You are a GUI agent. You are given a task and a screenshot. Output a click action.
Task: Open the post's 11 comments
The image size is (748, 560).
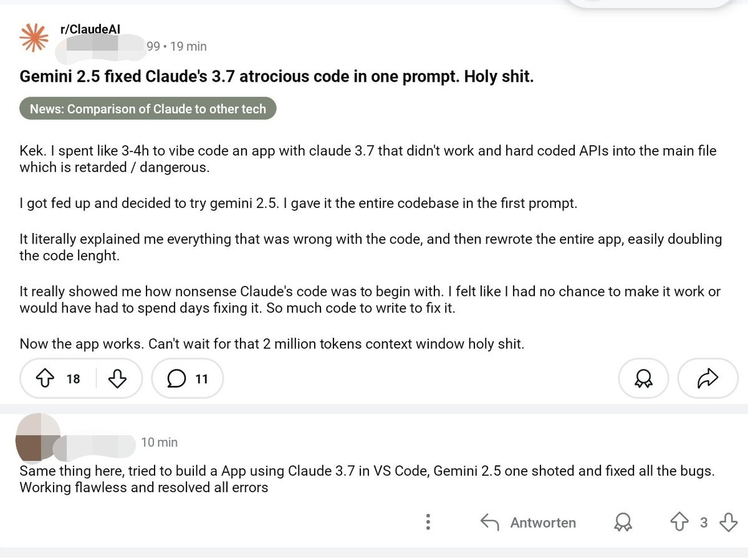(x=187, y=378)
